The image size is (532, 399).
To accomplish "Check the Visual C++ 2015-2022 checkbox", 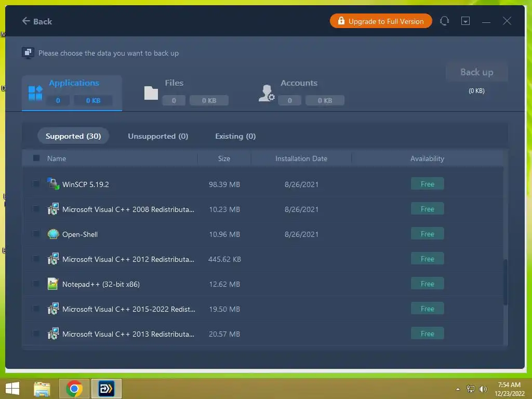I will 36,309.
